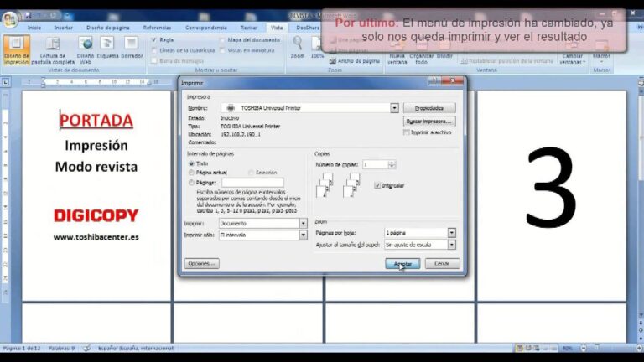Select Ancho de página zoom
The height and width of the screenshot is (362, 644).
point(355,60)
